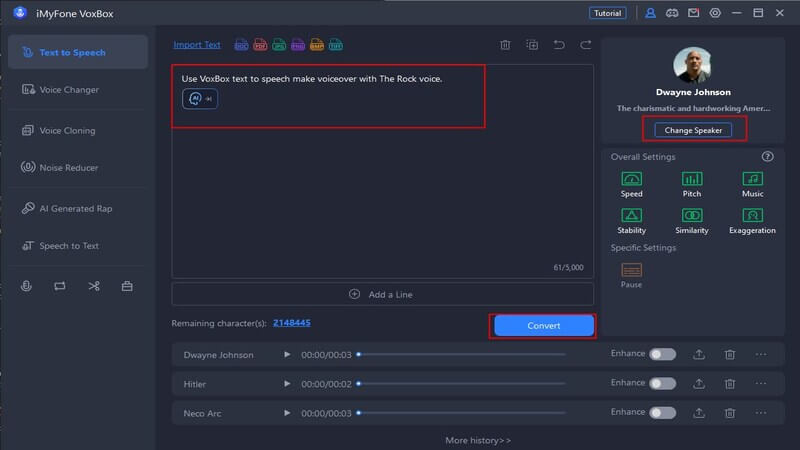This screenshot has width=800, height=450.
Task: Toggle Enhance for Dwayne Johnson audio
Action: point(662,354)
